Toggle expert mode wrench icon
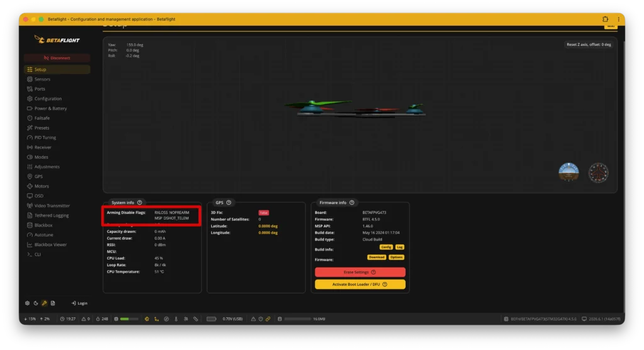This screenshot has height=350, width=644. tap(45, 303)
